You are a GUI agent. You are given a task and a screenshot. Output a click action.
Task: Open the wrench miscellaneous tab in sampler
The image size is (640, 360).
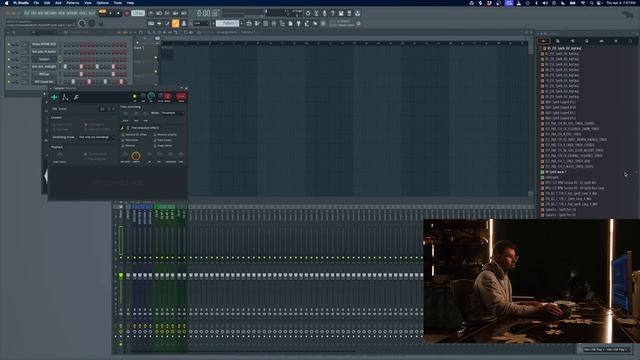(76, 97)
